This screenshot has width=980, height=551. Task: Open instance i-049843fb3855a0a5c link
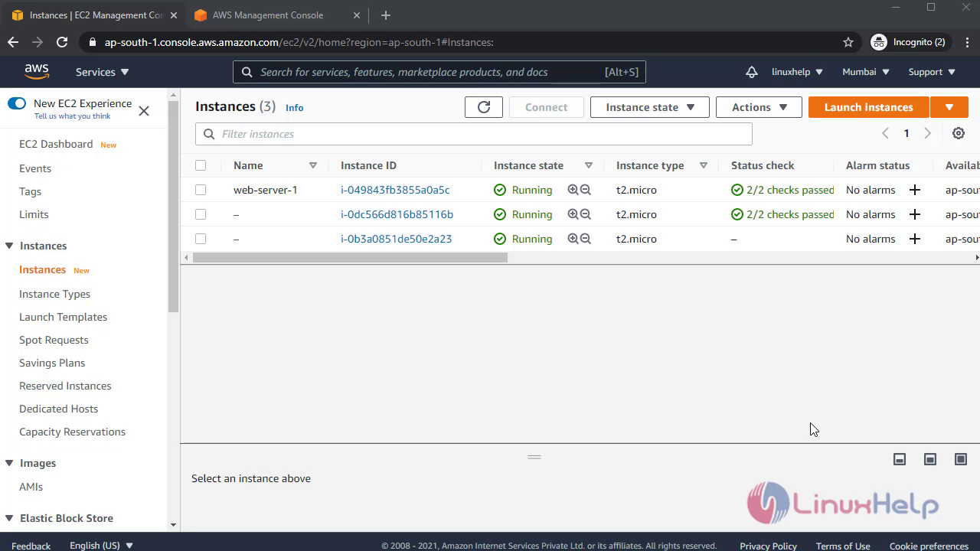(395, 190)
